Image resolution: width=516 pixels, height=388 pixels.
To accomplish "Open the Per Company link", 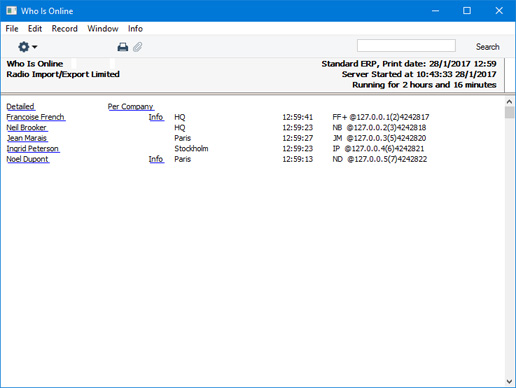I will coord(131,107).
